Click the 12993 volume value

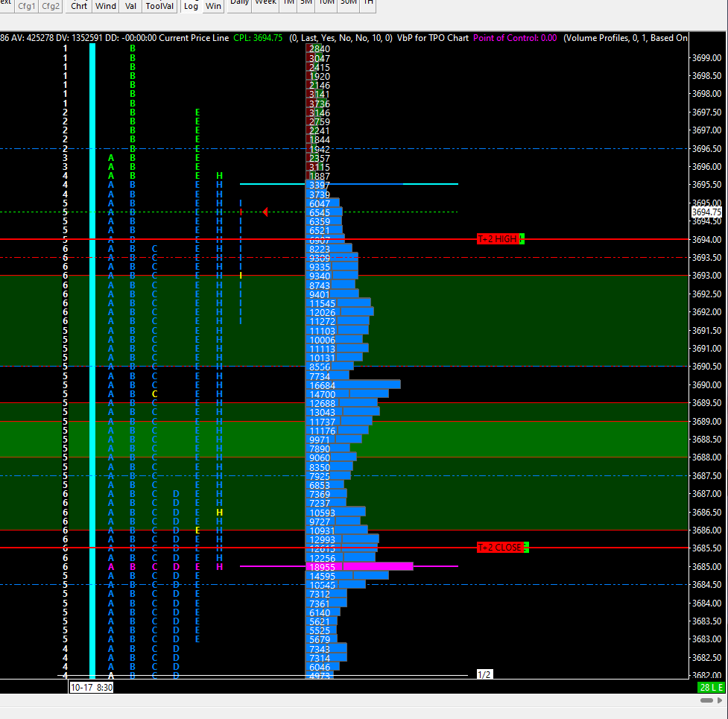[x=322, y=540]
